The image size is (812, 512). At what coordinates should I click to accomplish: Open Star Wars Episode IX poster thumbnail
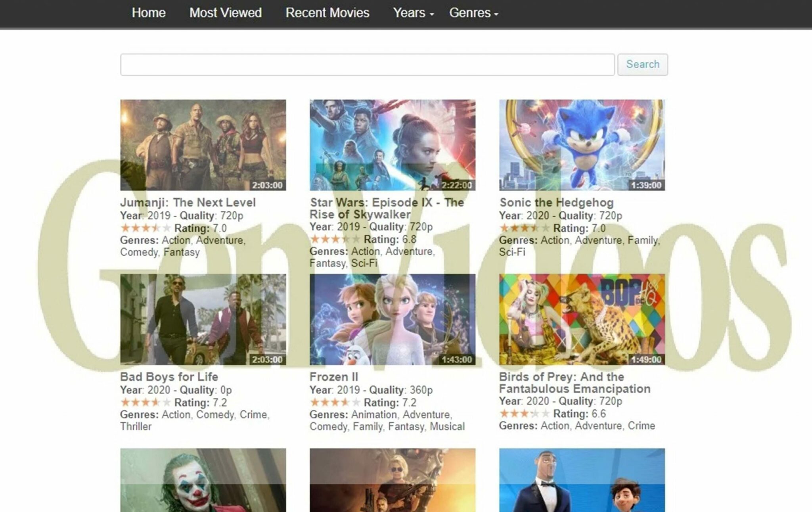click(393, 145)
